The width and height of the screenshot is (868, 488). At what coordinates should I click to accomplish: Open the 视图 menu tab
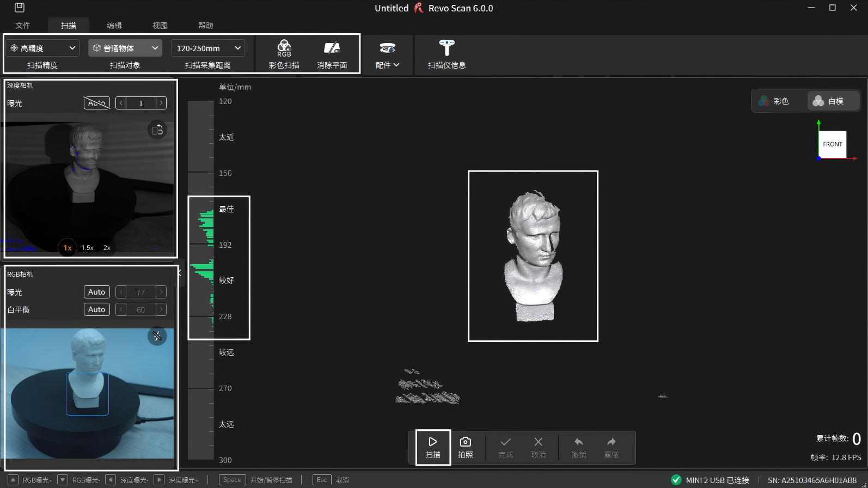[x=160, y=26]
